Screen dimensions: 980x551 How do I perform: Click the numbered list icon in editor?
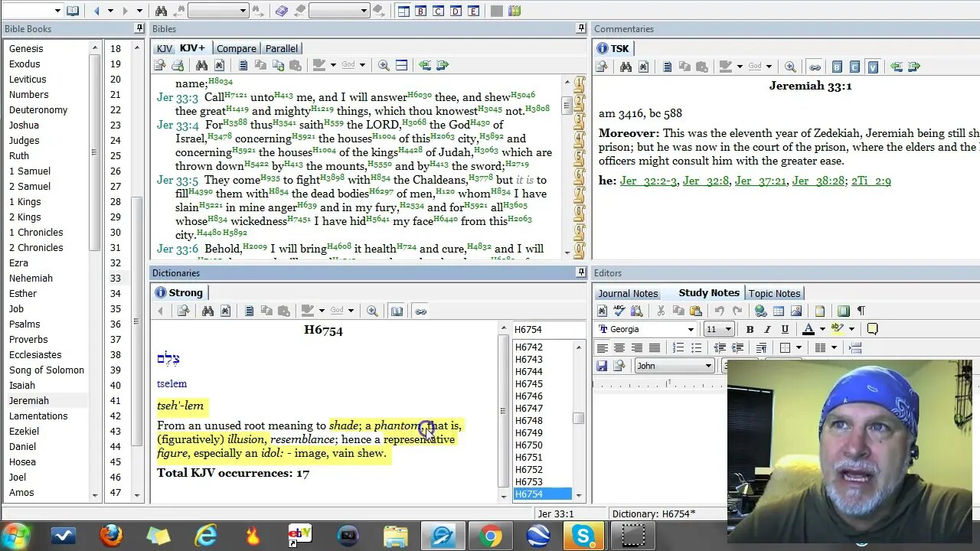678,347
